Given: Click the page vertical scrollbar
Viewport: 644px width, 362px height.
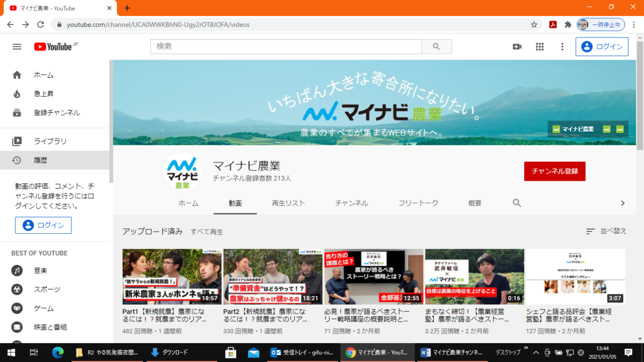Looking at the screenshot, I should tap(639, 95).
